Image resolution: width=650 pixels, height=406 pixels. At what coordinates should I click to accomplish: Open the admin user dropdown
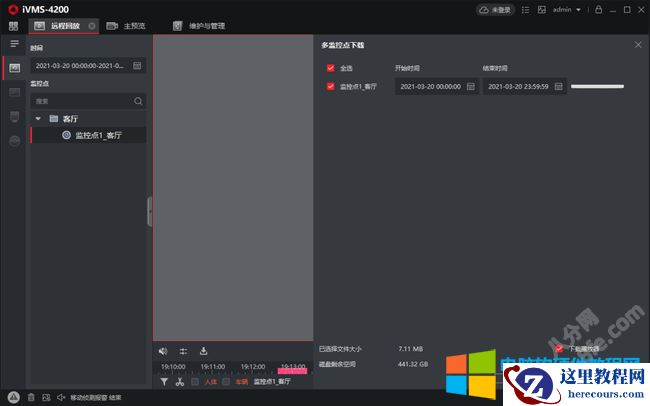tap(567, 10)
